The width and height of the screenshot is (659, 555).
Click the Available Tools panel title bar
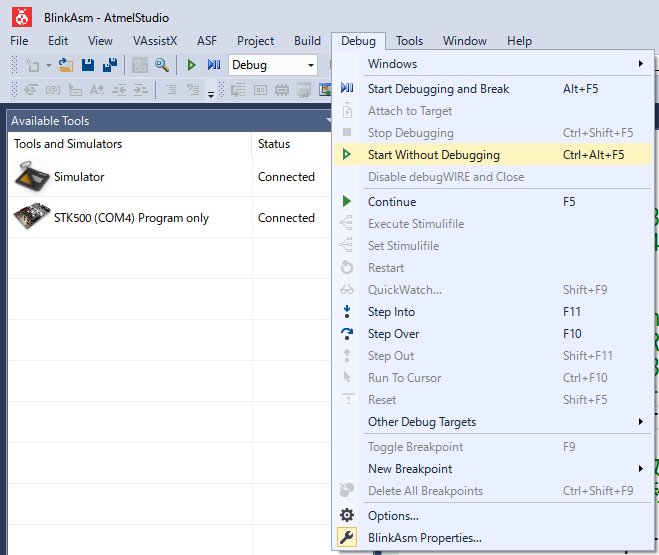[169, 121]
